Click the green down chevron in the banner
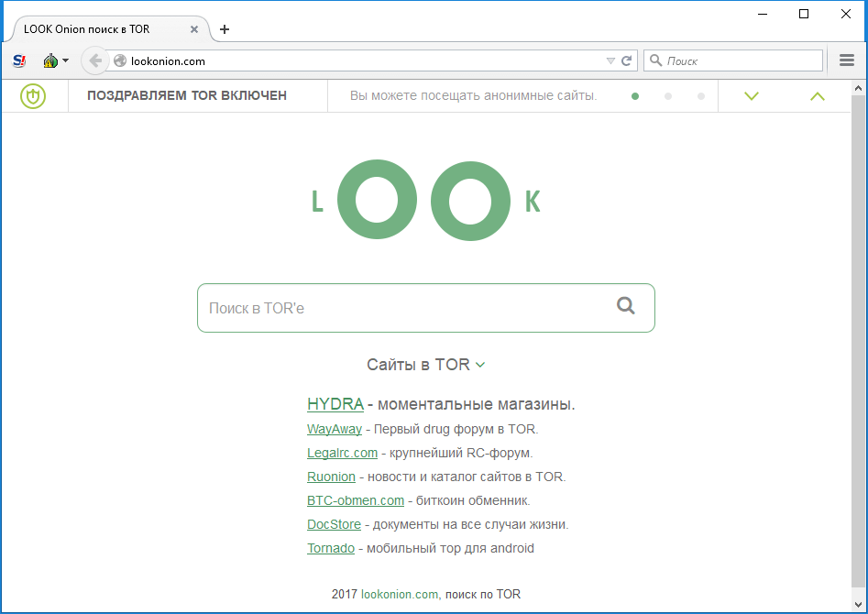The width and height of the screenshot is (868, 614). 752,96
